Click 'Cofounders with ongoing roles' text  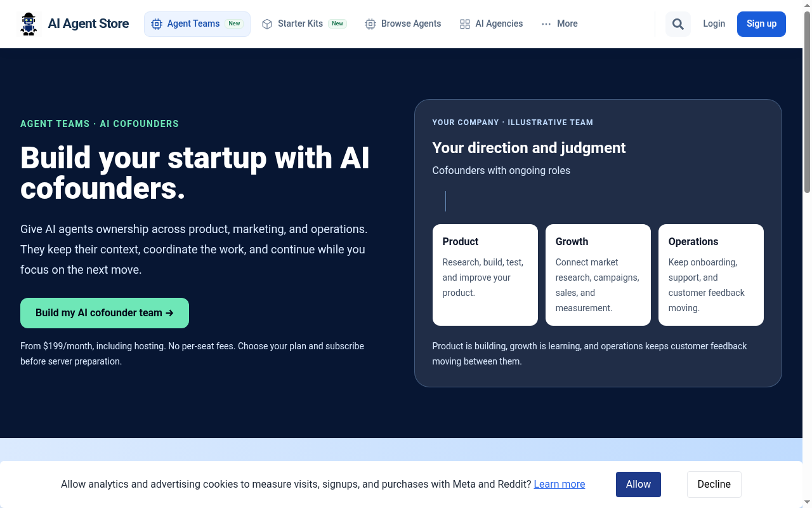(x=501, y=170)
